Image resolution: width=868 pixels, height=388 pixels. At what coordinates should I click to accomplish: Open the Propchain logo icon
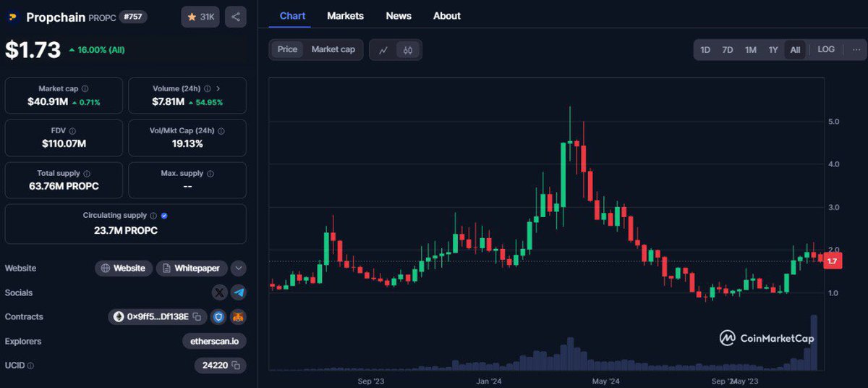click(x=12, y=17)
